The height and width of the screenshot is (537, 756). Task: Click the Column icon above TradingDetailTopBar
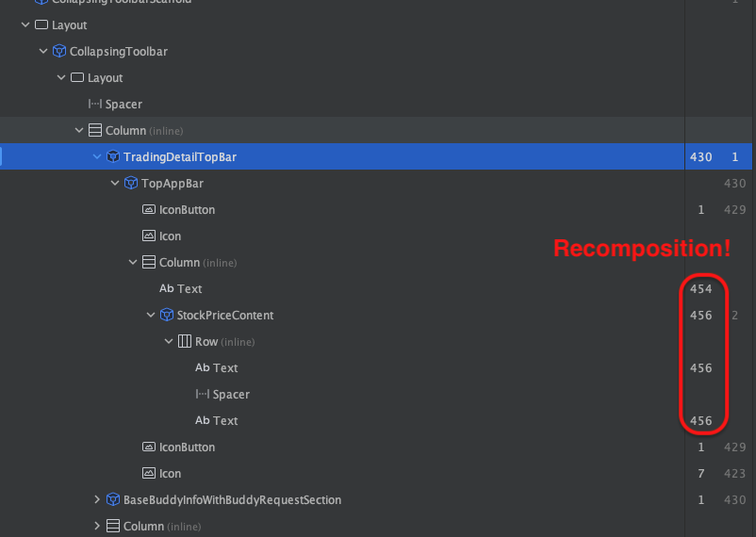95,130
